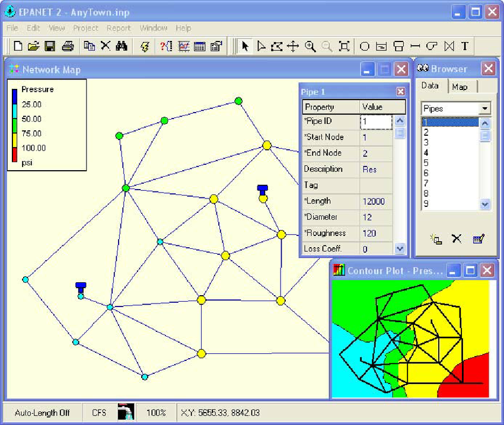Screen dimensions: 504x425
Task: Open the Report menu
Action: tap(119, 28)
